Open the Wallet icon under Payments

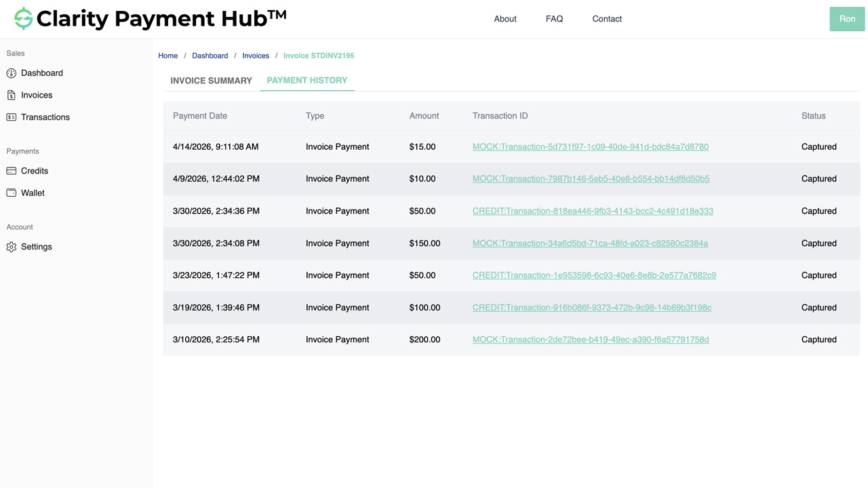pos(11,192)
